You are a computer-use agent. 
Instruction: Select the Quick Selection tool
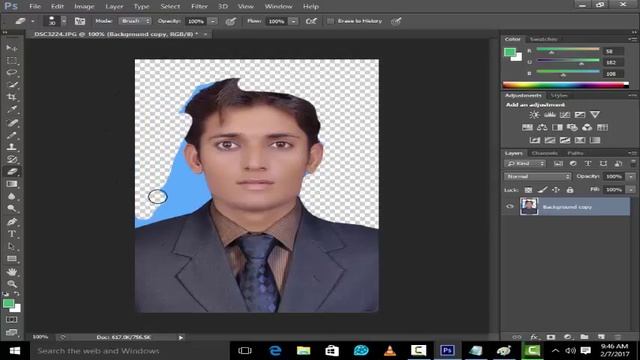pyautogui.click(x=11, y=85)
